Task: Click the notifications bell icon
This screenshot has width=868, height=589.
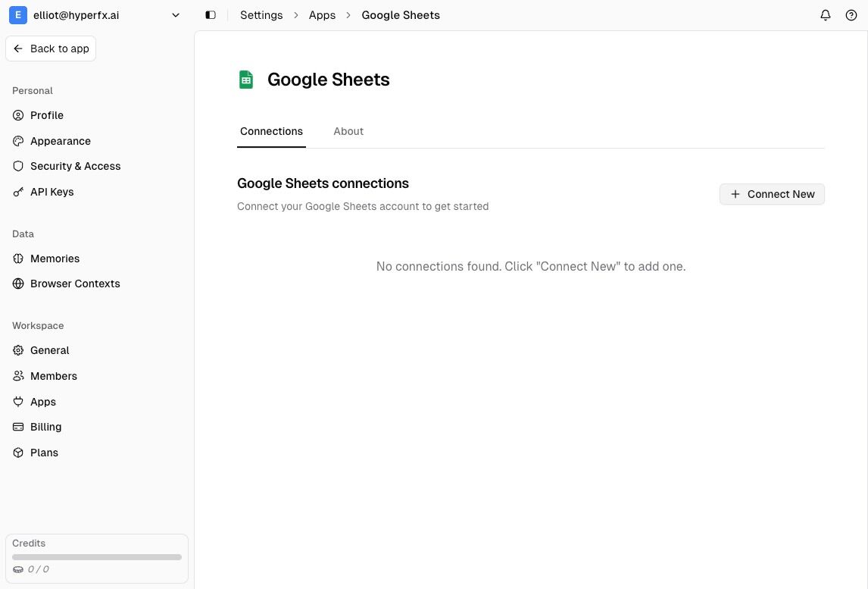Action: coord(826,15)
